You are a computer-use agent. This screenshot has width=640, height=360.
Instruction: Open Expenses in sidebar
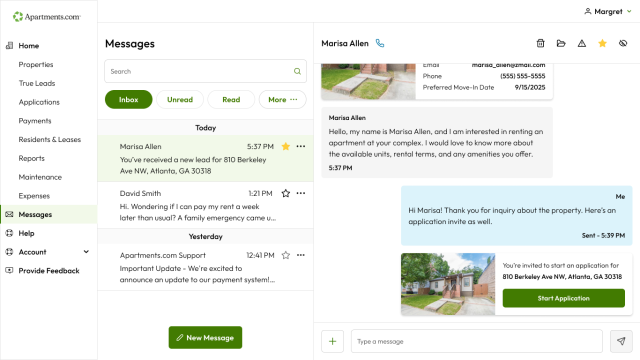34,196
